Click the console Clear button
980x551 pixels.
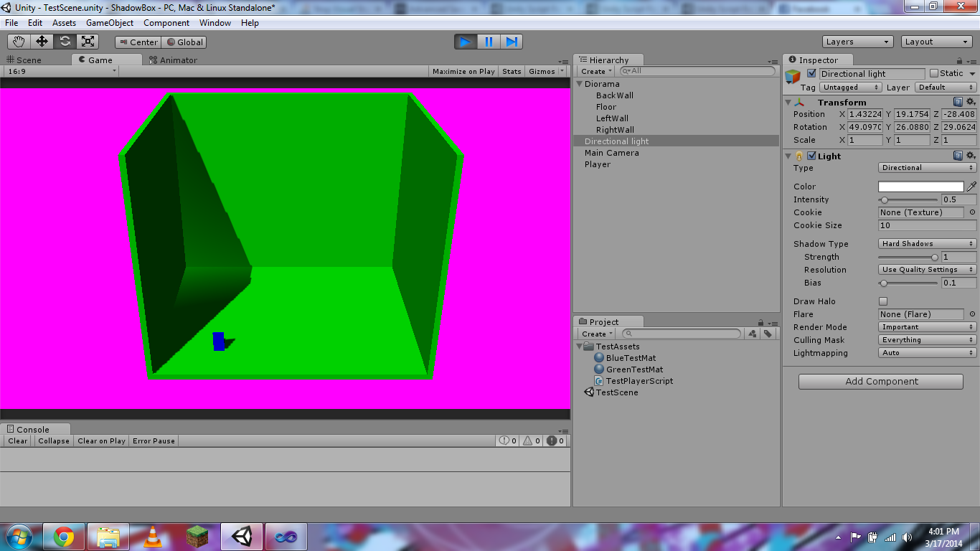(x=18, y=441)
